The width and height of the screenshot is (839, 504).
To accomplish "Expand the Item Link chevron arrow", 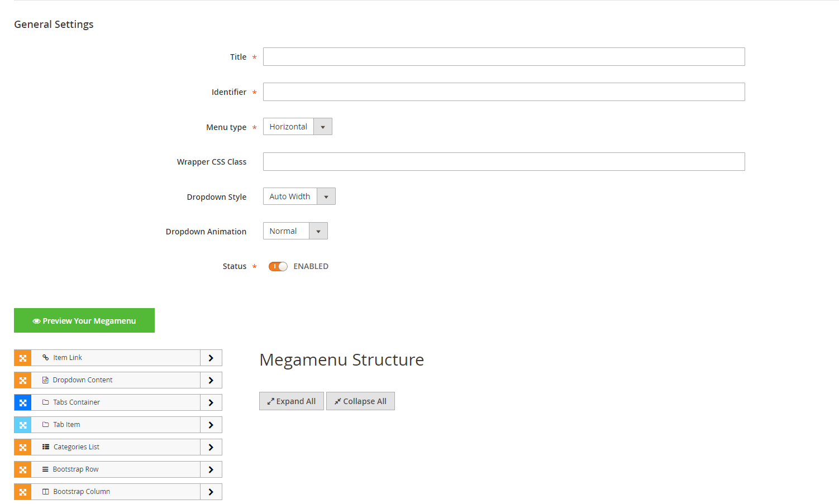I will tap(211, 358).
